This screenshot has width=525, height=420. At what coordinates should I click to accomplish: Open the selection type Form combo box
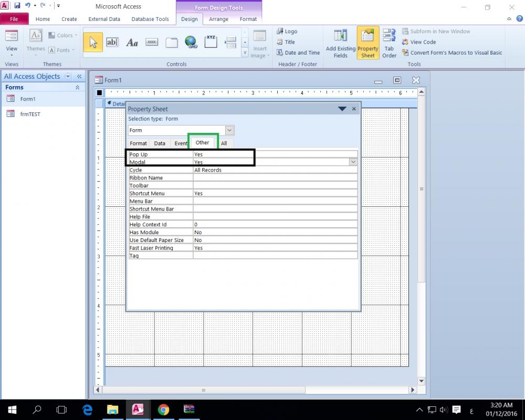click(x=229, y=130)
